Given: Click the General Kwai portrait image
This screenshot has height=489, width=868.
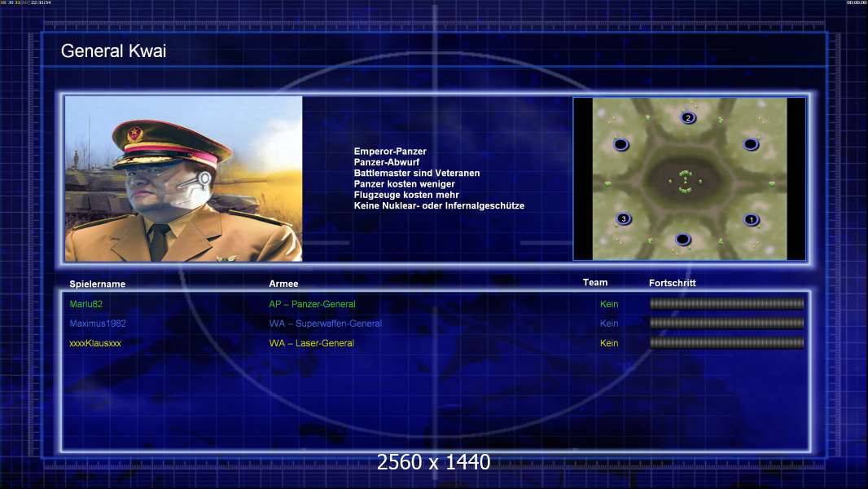Looking at the screenshot, I should pyautogui.click(x=184, y=178).
